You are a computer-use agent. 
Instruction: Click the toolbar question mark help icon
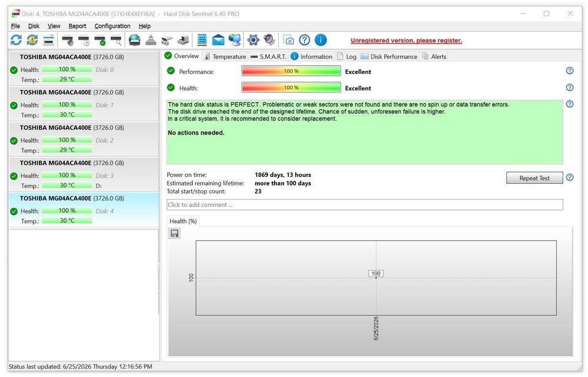pos(305,40)
